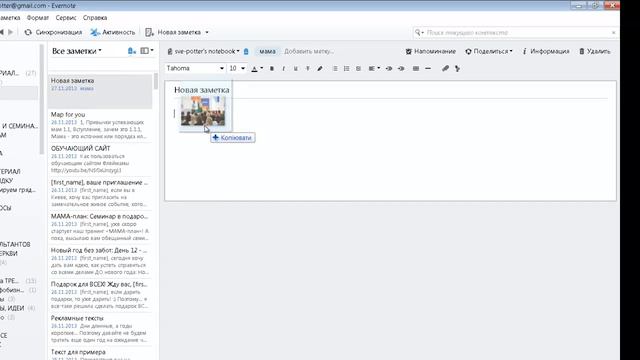Click the Activity satellite icon
This screenshot has width=640, height=360.
(95, 32)
